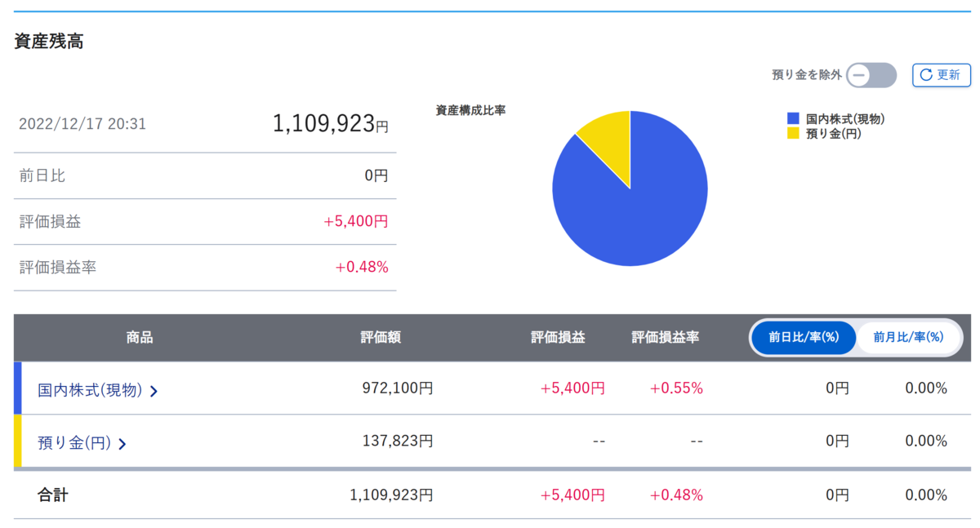
Task: Click the 評価額 column header
Action: (381, 337)
